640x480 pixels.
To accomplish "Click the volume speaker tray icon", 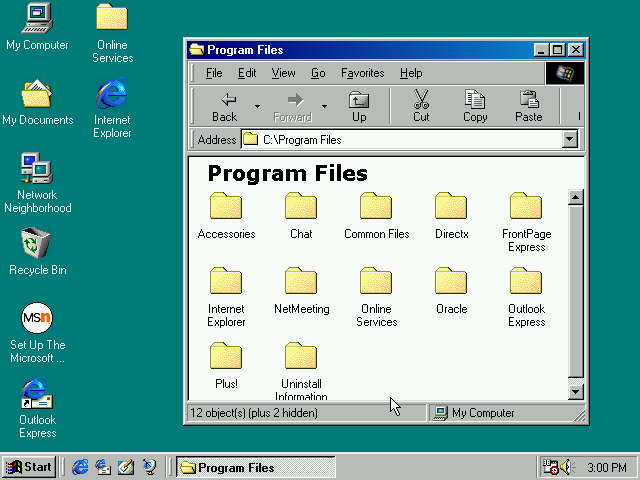I will coord(568,467).
